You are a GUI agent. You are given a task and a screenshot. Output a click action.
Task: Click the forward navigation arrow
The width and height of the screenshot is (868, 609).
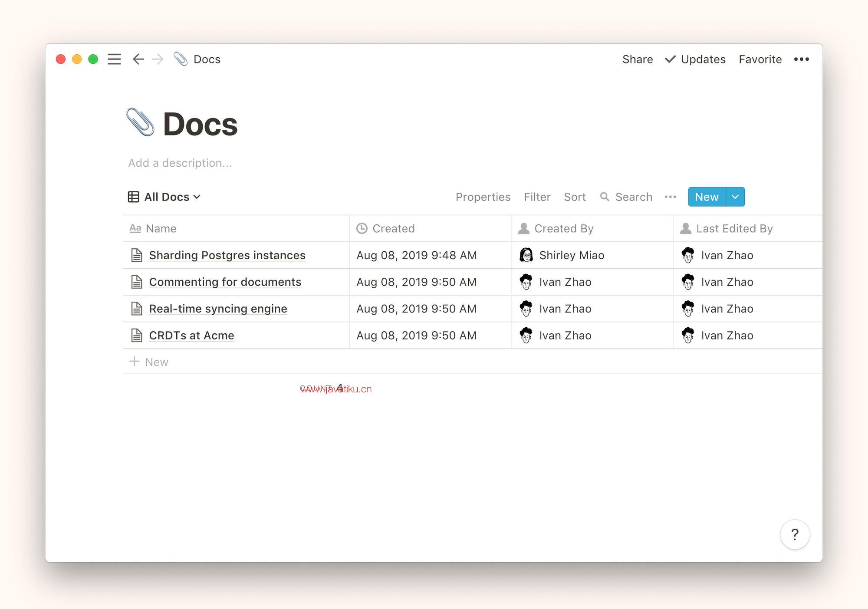[158, 59]
